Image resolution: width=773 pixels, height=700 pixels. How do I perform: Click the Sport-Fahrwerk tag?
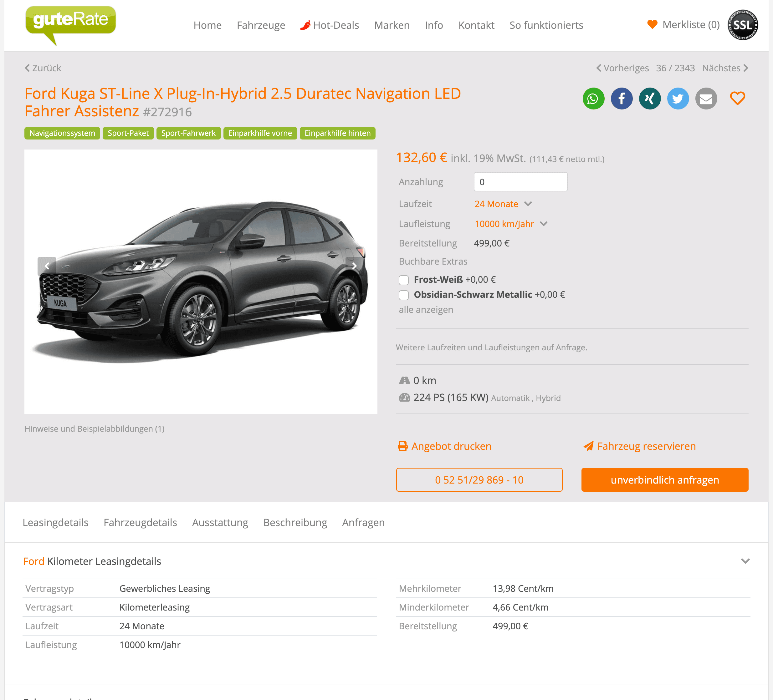[x=188, y=133]
